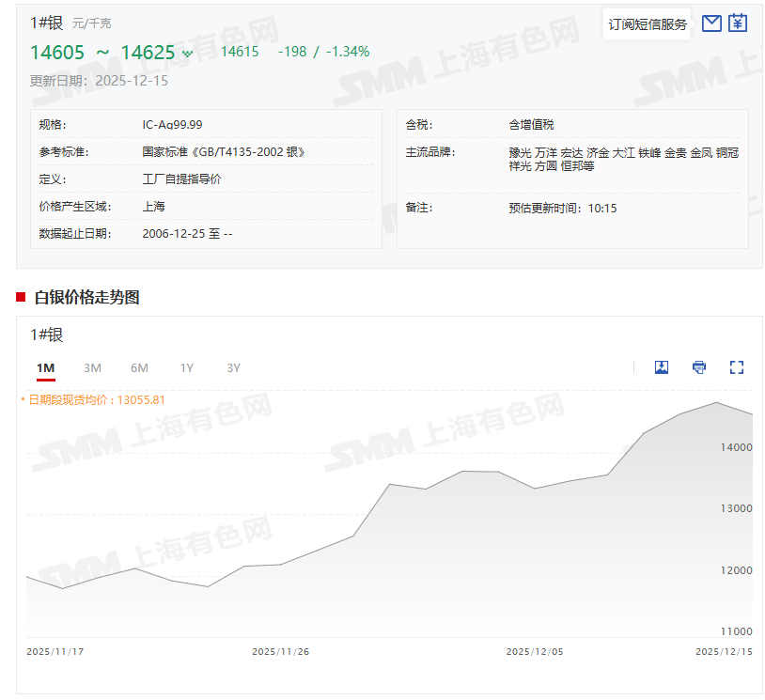This screenshot has height=700, width=765.
Task: Save the silver price chart as image
Action: pyautogui.click(x=662, y=367)
